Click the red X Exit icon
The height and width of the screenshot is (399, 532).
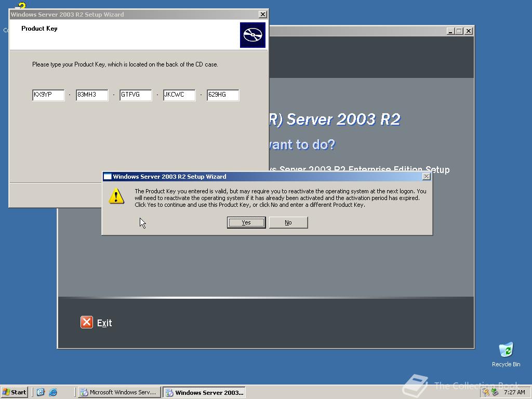point(86,322)
